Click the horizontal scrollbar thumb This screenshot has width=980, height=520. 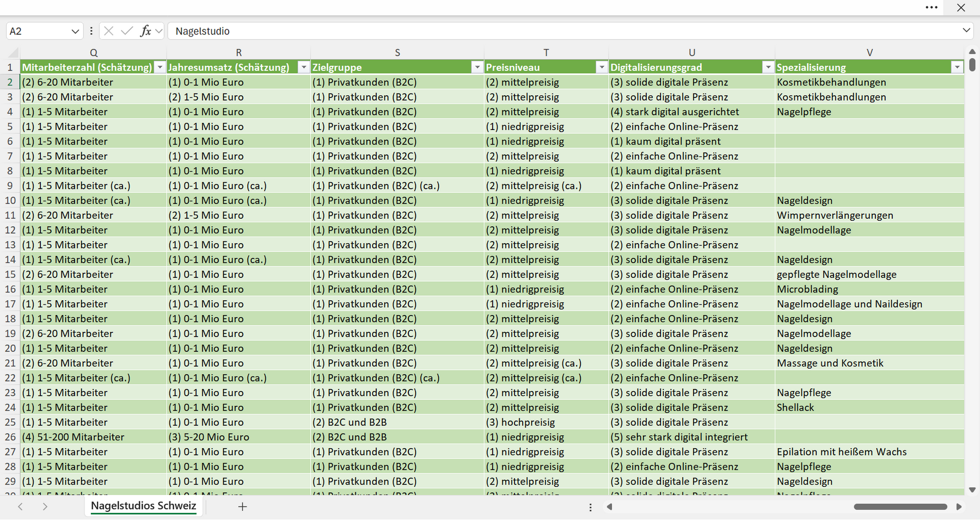pos(901,507)
